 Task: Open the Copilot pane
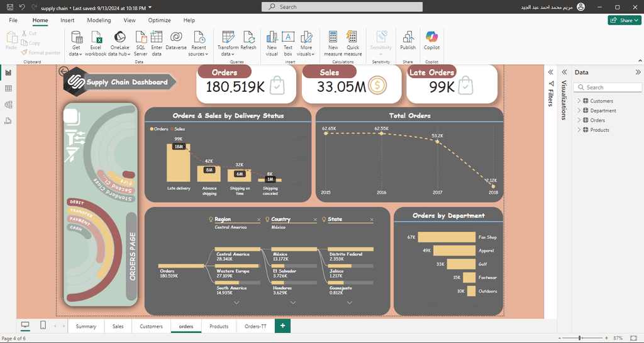431,40
